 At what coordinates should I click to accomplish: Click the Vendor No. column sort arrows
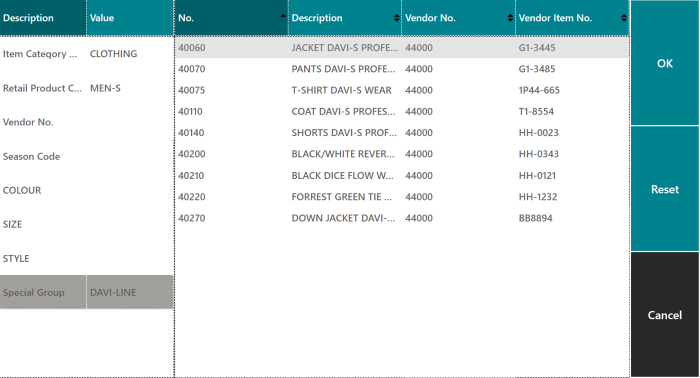(510, 18)
